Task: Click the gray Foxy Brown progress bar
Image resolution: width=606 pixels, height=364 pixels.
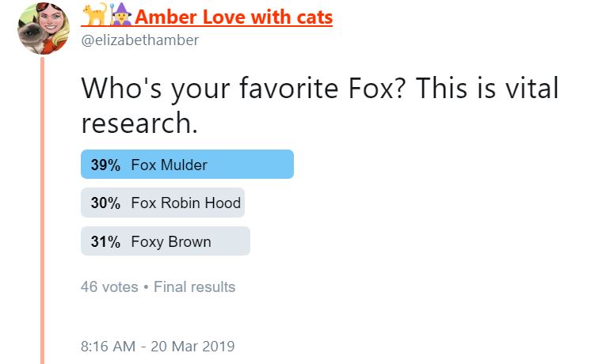Action: (166, 241)
